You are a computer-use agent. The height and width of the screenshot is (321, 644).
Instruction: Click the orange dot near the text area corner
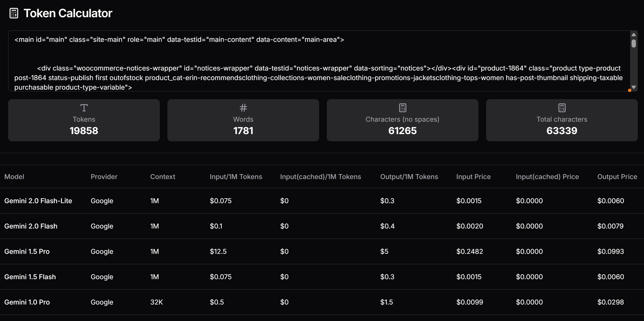click(x=629, y=91)
